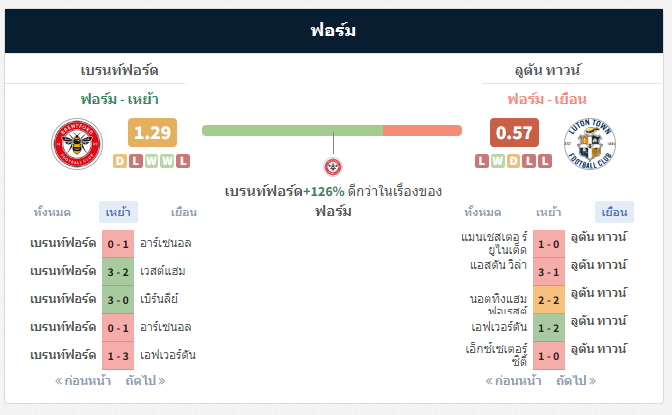Viewport: 672px width, 415px height.
Task: Click Luton's green W form badge
Action: tap(498, 161)
